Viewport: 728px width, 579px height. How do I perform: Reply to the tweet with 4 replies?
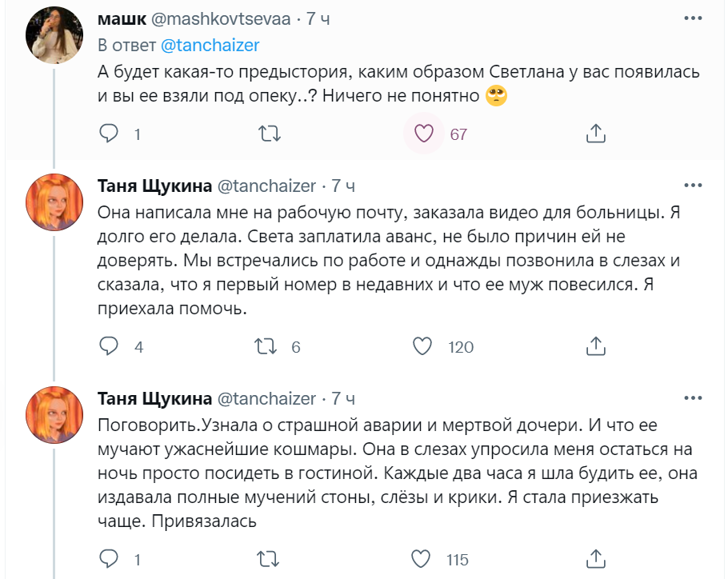[x=108, y=346]
